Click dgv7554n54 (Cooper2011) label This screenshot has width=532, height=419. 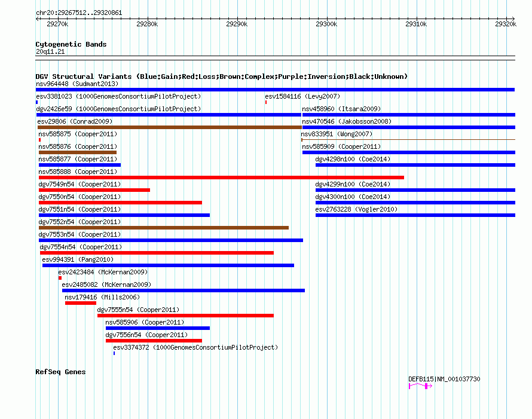tap(81, 247)
